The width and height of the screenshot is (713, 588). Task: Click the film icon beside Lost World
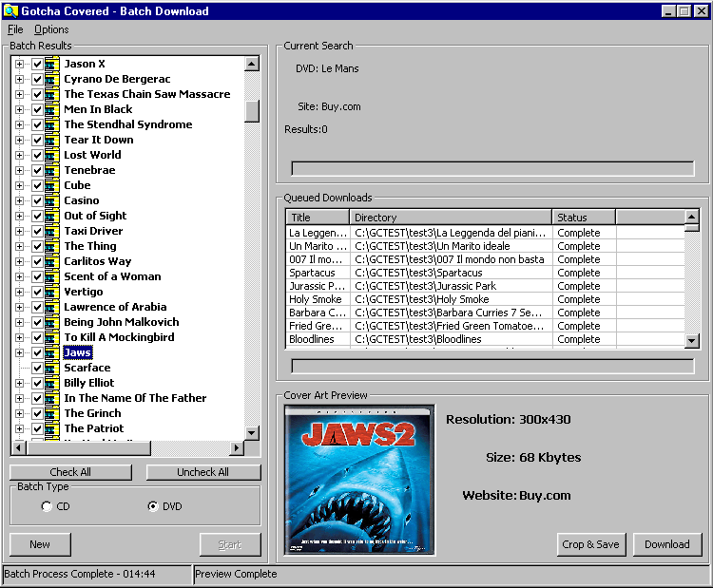point(52,155)
